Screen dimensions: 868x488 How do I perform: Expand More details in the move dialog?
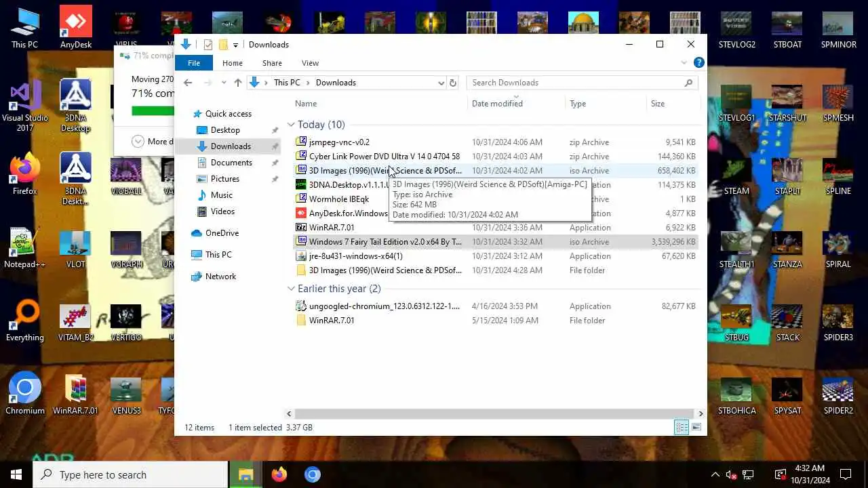point(138,142)
